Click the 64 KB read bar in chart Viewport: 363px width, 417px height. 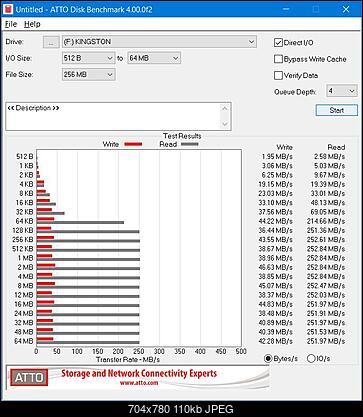click(x=80, y=222)
